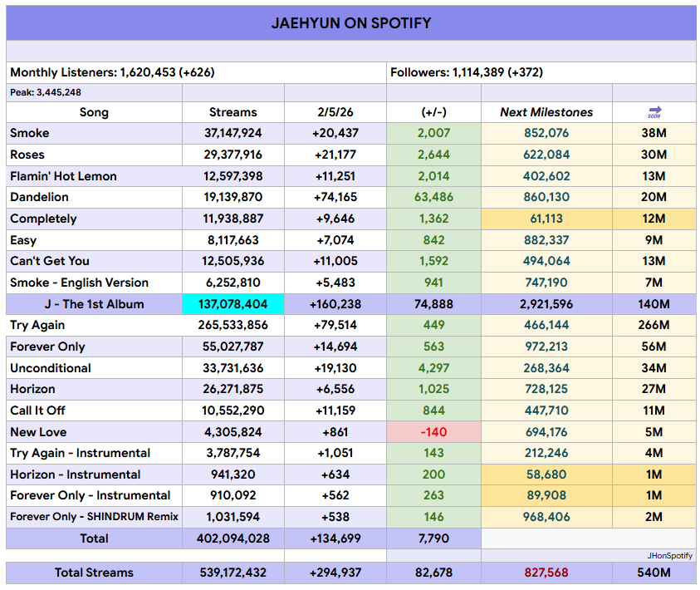
Task: Select the Total Streams label
Action: click(94, 573)
